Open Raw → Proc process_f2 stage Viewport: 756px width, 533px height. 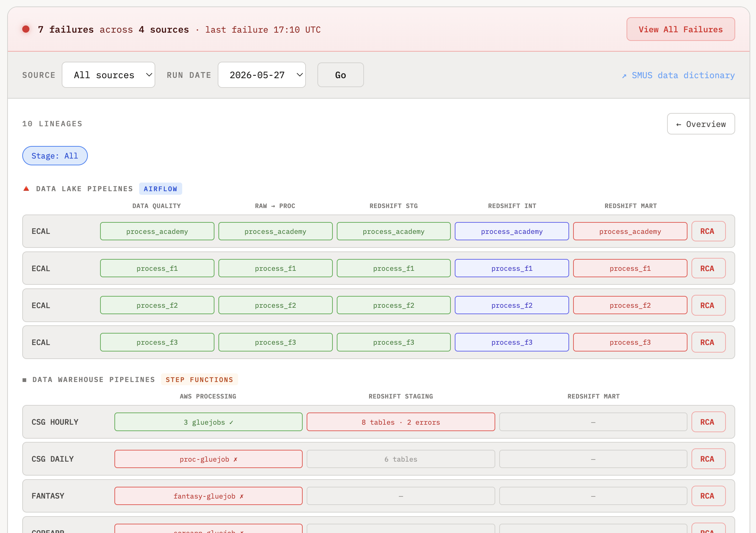(275, 305)
